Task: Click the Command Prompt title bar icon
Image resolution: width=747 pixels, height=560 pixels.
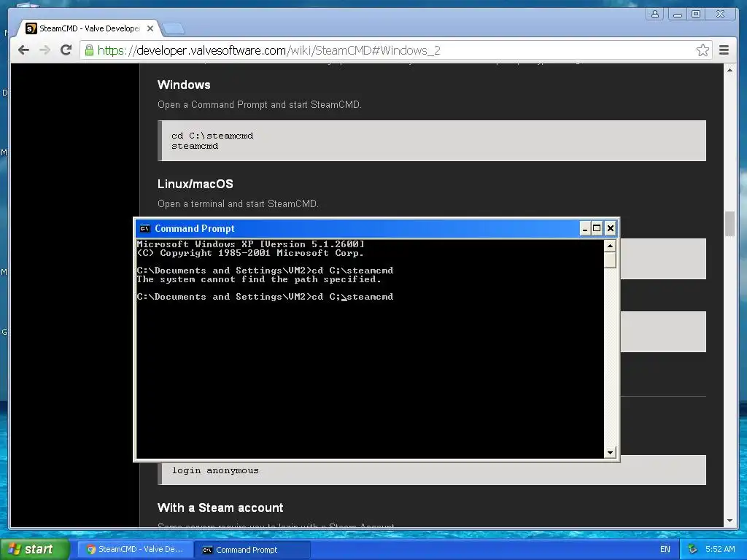Action: click(x=145, y=228)
